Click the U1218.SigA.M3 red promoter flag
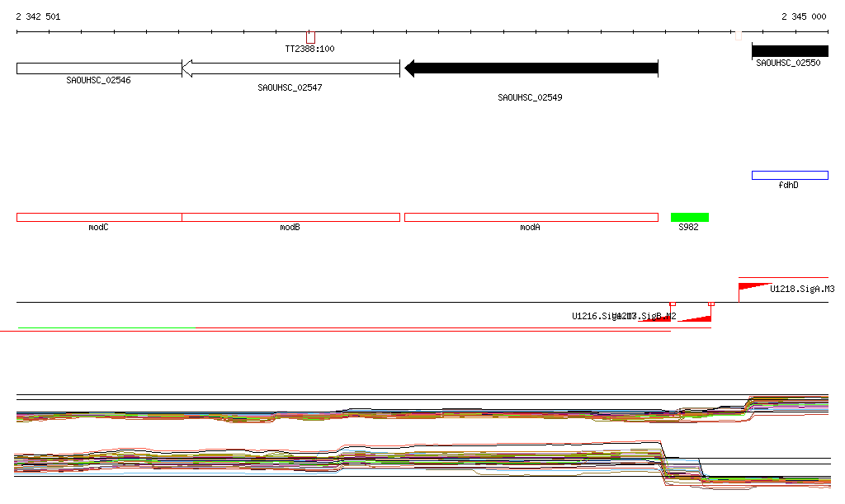845x504 pixels. [753, 287]
